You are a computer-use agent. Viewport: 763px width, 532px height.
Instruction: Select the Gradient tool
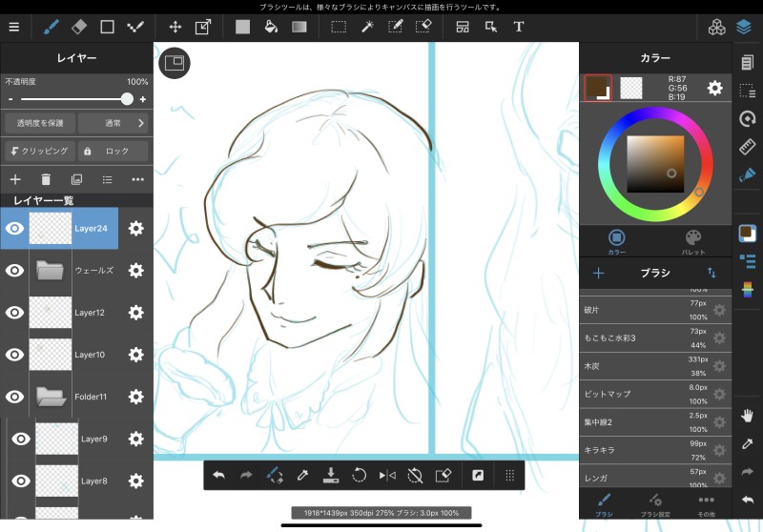[299, 27]
